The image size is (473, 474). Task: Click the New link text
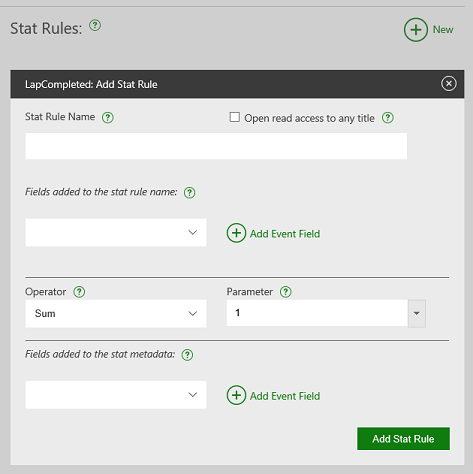coord(443,30)
